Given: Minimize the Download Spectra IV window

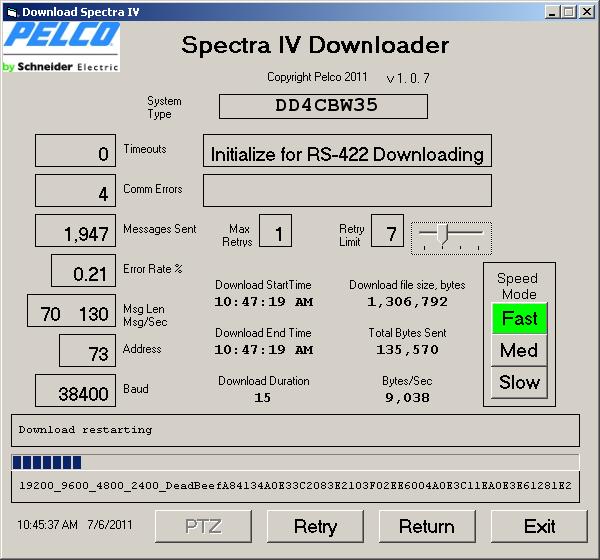Looking at the screenshot, I should (552, 12).
